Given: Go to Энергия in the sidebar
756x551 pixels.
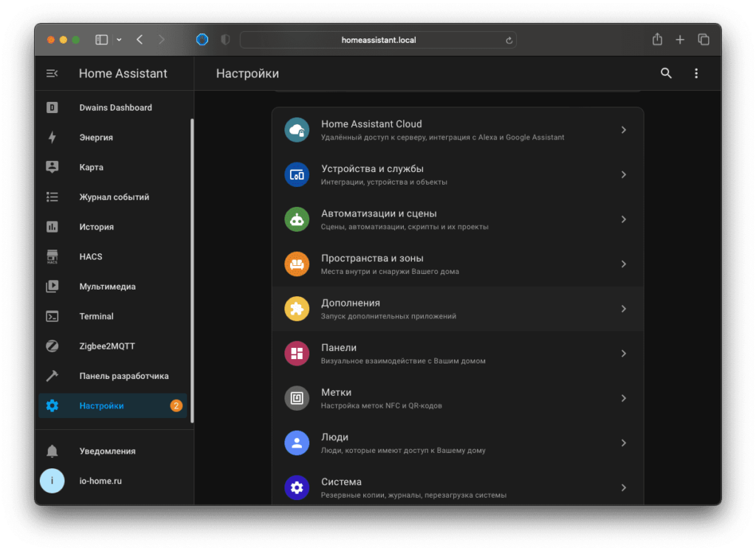Looking at the screenshot, I should click(113, 137).
